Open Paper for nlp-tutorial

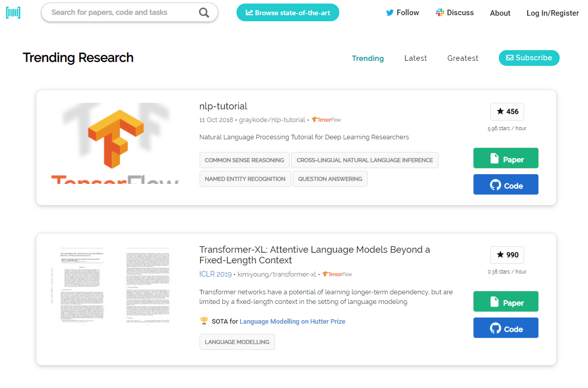tap(505, 158)
